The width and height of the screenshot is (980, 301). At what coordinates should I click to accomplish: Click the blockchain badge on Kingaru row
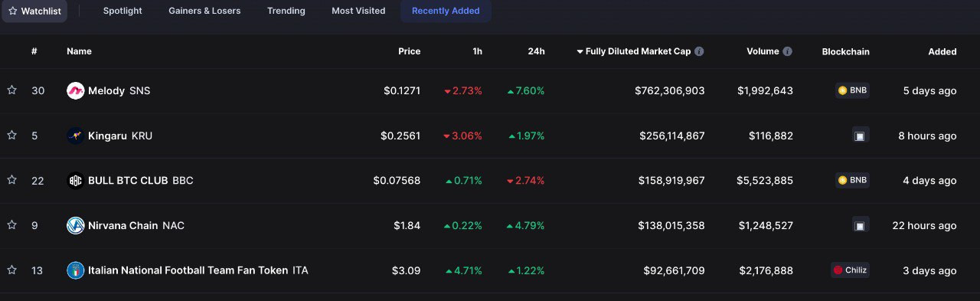pos(860,136)
